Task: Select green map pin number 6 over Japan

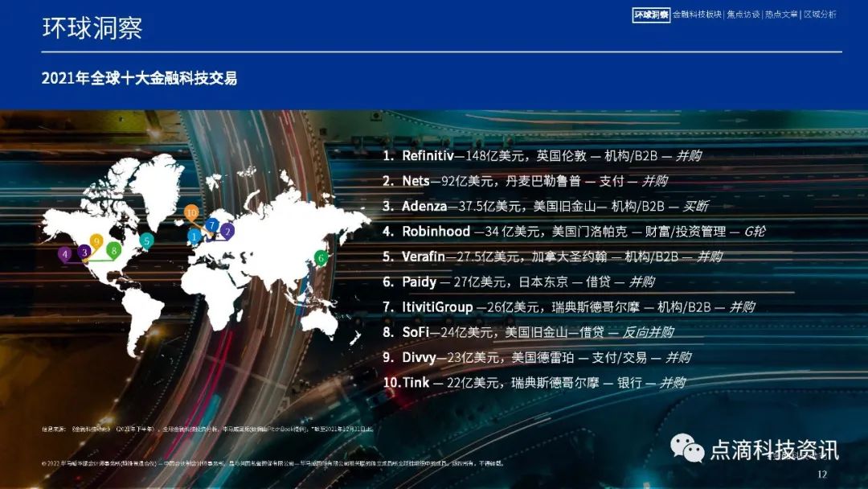Action: 321,257
